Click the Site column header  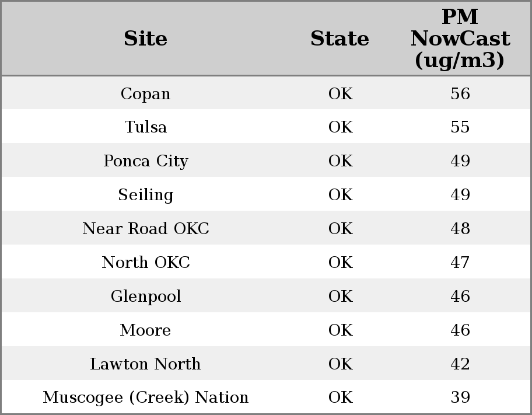[145, 39]
